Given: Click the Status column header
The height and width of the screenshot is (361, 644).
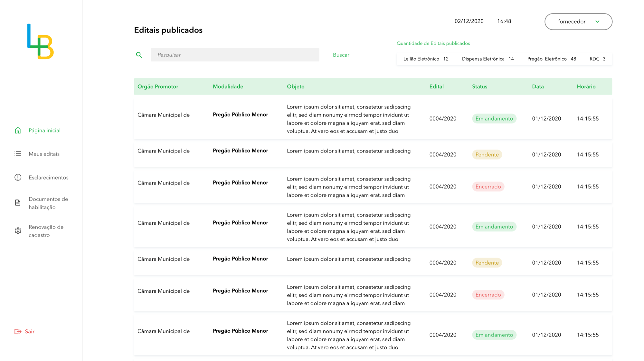Looking at the screenshot, I should point(479,86).
